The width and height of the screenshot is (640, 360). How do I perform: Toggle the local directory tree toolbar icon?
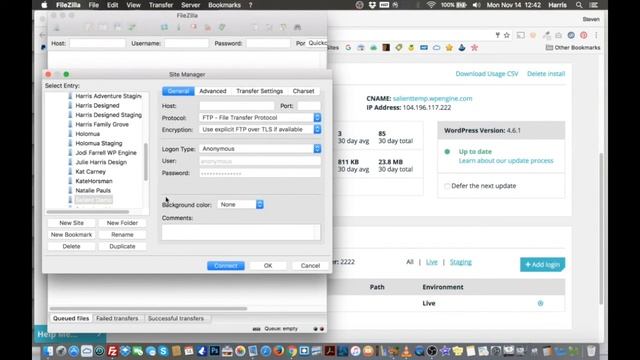(102, 27)
